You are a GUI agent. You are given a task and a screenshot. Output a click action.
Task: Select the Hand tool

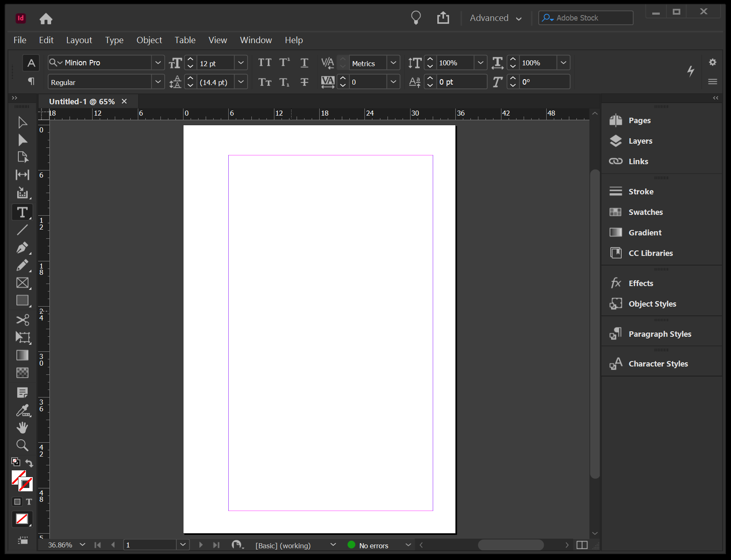click(22, 428)
